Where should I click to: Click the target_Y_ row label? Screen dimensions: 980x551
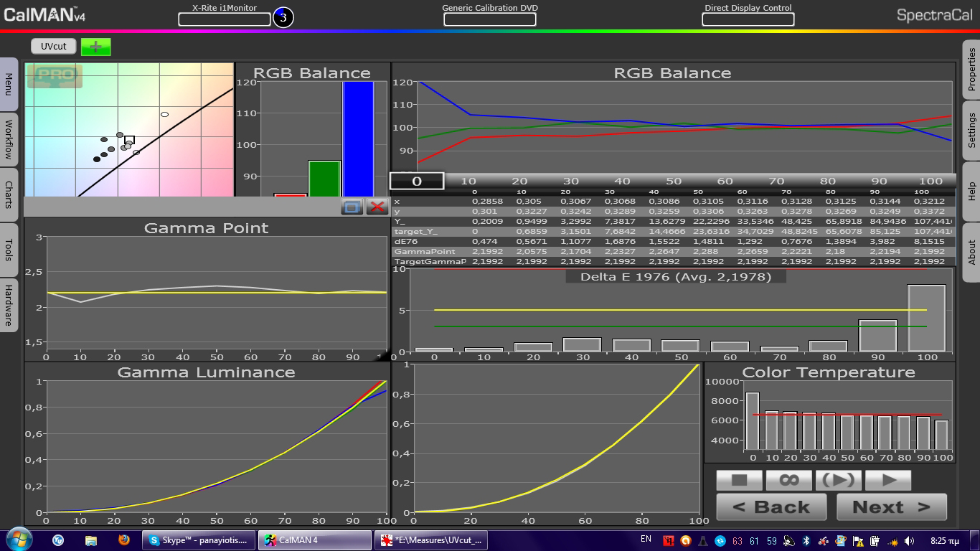416,232
